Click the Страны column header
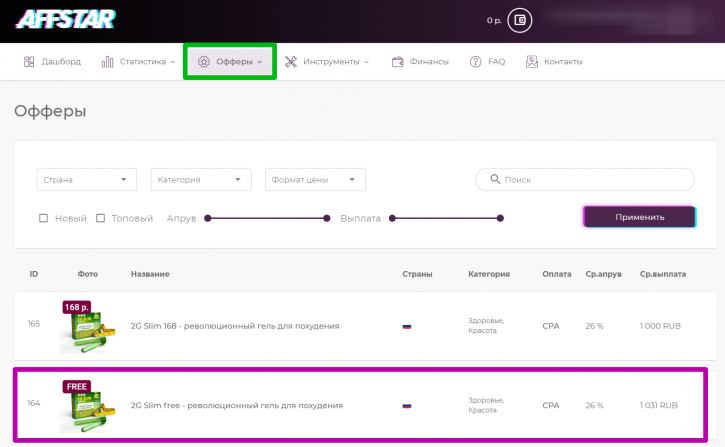 click(x=417, y=274)
